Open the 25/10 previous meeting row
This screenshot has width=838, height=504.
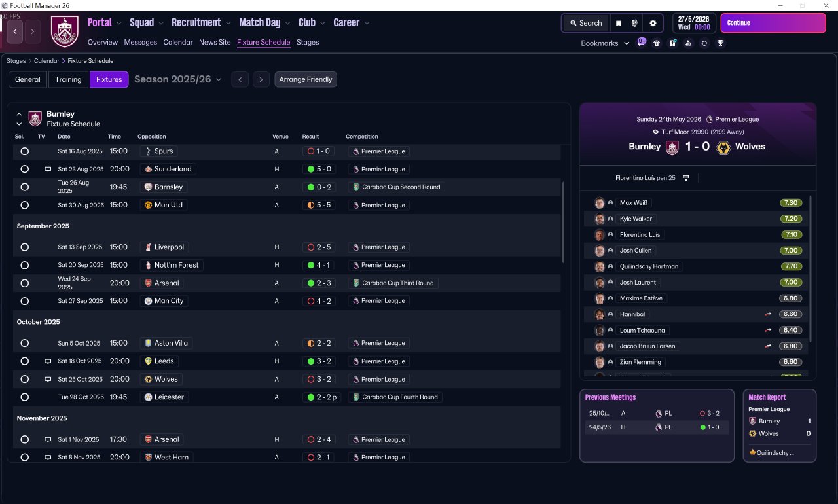point(657,413)
